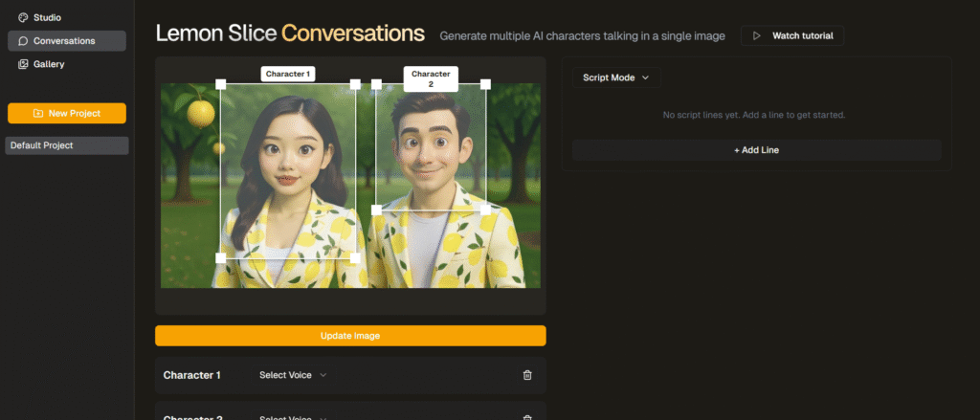The width and height of the screenshot is (980, 420).
Task: Click the play icon beside Watch tutorial
Action: (757, 35)
